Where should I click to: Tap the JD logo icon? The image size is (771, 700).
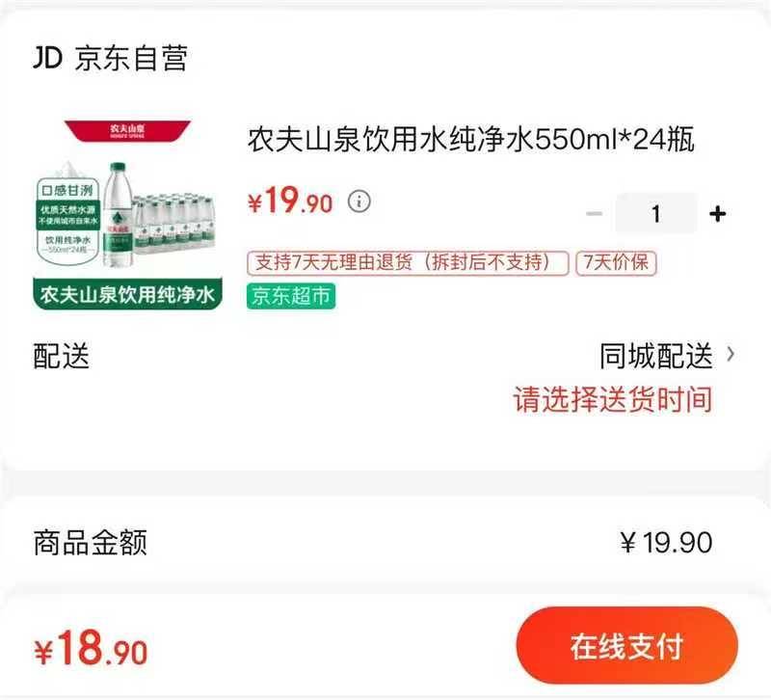(x=47, y=58)
